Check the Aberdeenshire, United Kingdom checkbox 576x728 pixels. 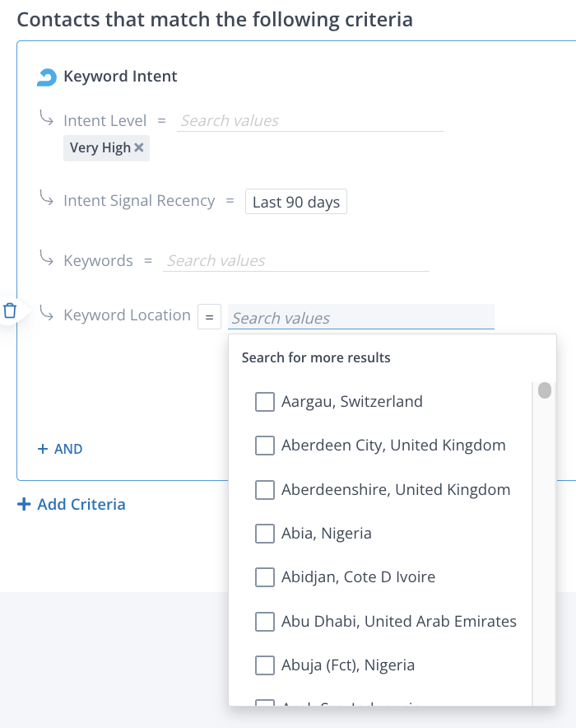265,490
